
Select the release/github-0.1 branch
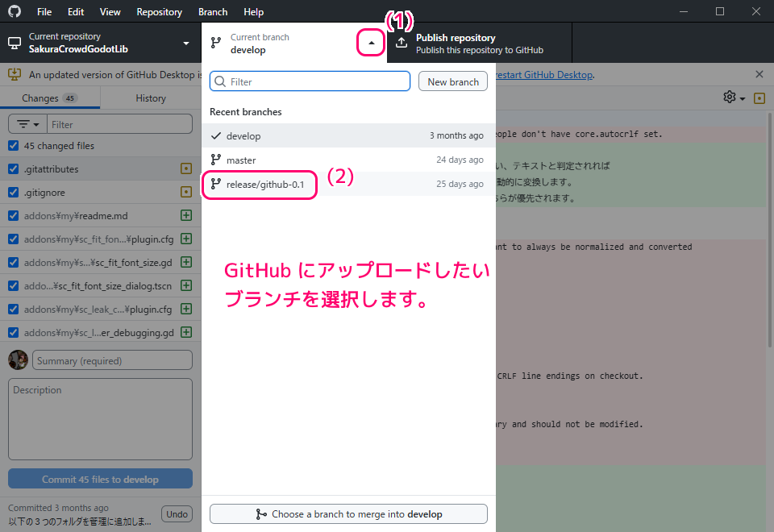(265, 185)
